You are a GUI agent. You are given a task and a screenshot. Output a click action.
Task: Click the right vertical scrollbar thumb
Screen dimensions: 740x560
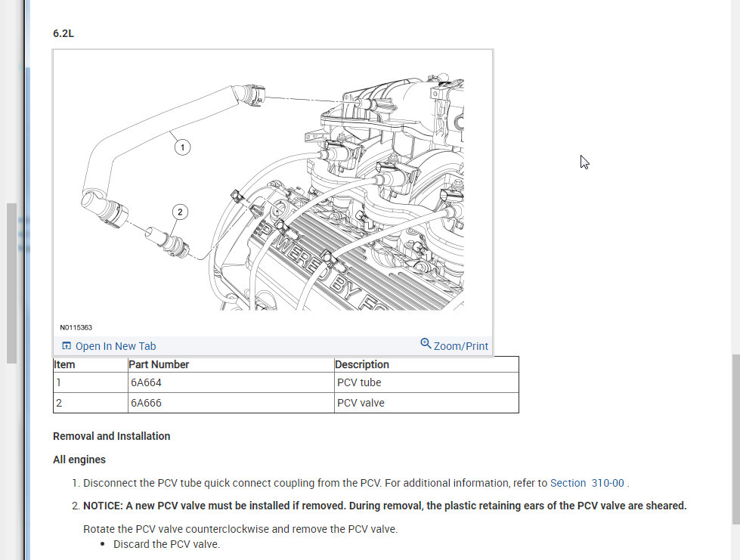pos(735,439)
